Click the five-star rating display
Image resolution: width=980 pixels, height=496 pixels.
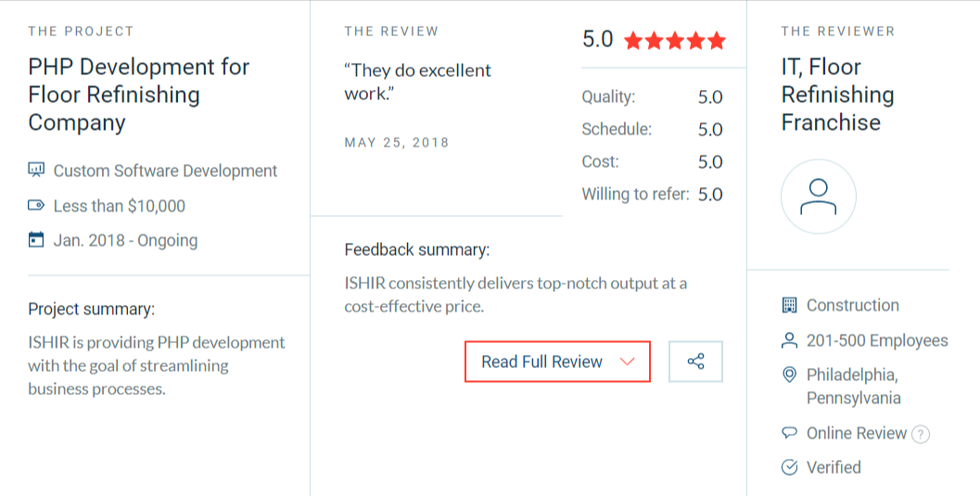pos(675,41)
